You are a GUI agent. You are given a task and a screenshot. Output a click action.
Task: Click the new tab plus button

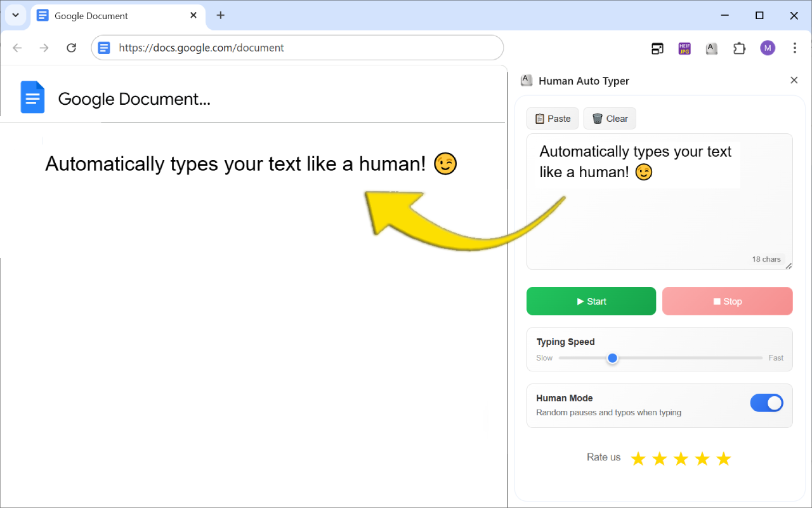point(220,15)
